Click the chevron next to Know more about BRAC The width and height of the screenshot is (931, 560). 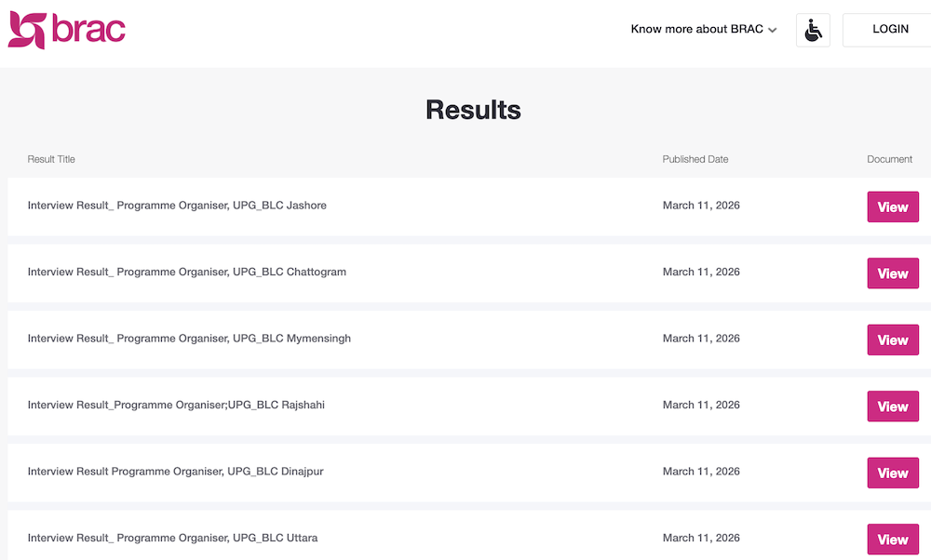coord(773,29)
